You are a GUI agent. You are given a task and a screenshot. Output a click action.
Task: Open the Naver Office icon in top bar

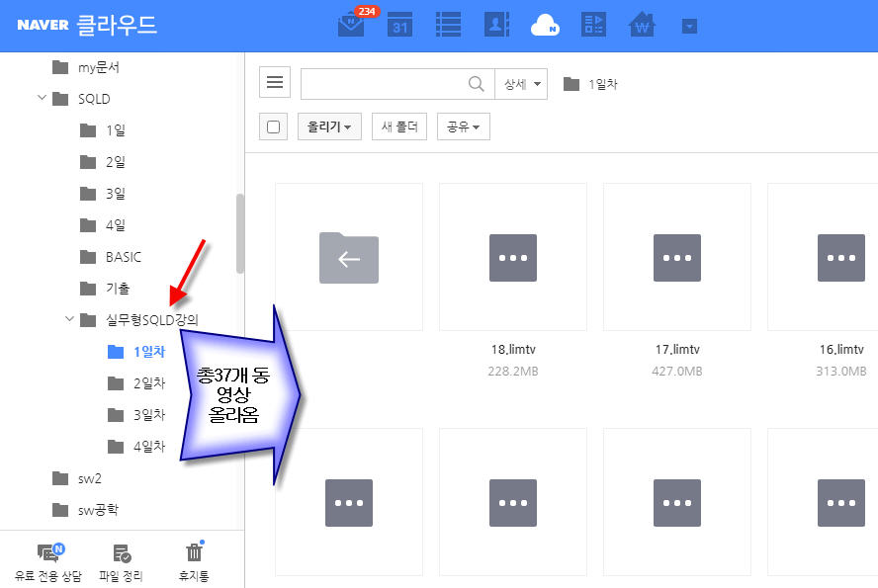593,25
